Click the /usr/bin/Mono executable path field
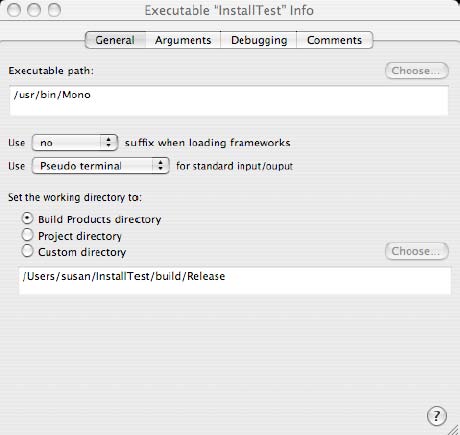This screenshot has height=435, width=460. click(229, 101)
